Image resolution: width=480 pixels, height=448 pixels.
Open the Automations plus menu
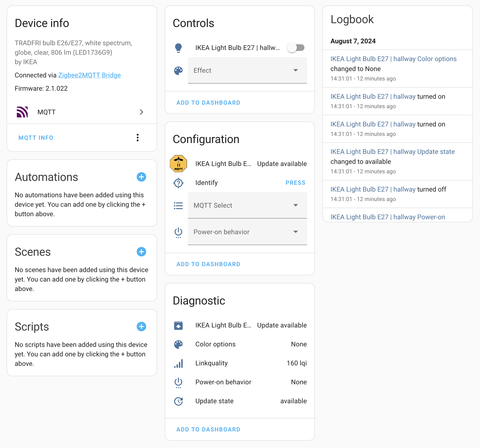coord(142,177)
